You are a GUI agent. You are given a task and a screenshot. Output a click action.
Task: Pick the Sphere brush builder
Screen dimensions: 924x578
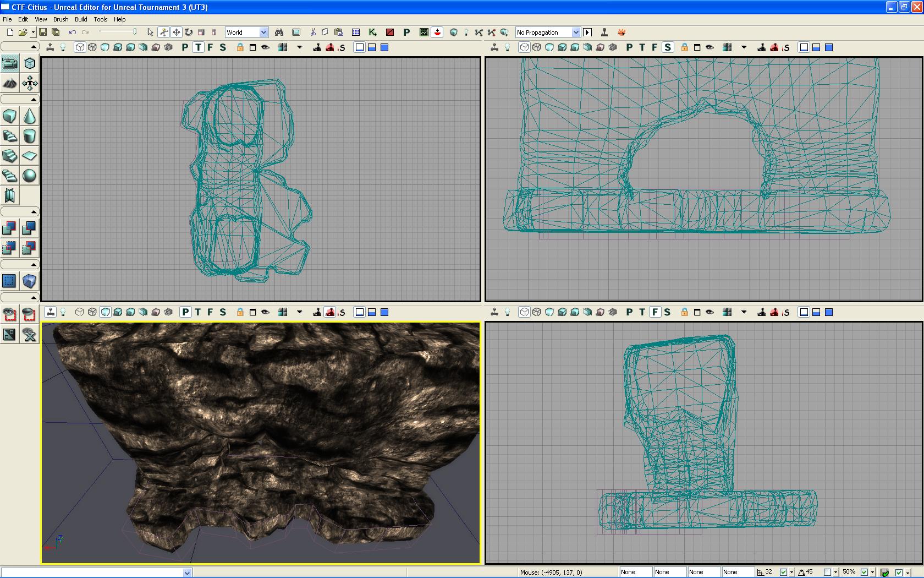(x=30, y=176)
